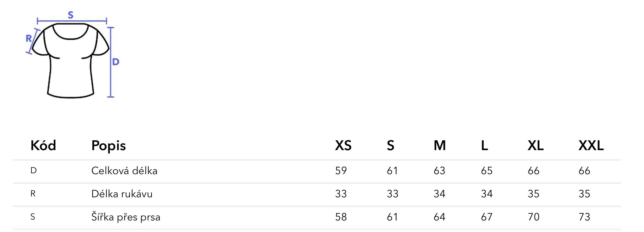644x232 pixels.
Task: Click the XL size column header
Action: click(x=535, y=145)
